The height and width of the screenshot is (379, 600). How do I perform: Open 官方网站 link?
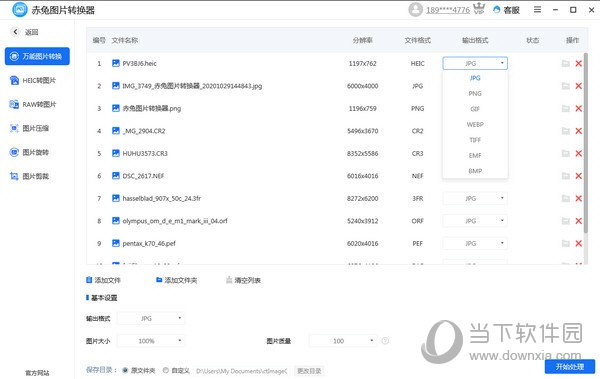click(x=37, y=373)
